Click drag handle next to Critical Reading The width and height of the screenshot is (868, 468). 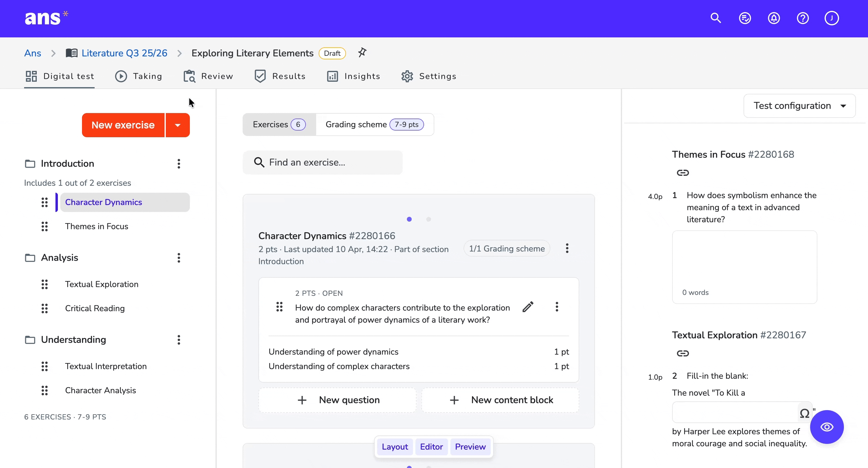(45, 308)
